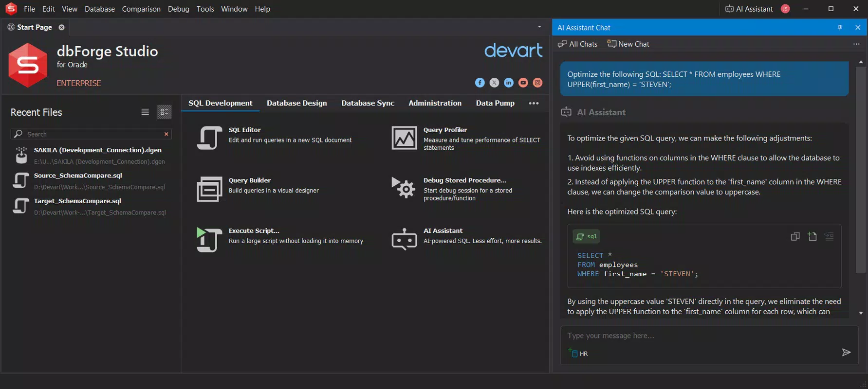Screen dimensions: 868x389
Task: Open the SQL Editor tool
Action: click(x=274, y=138)
